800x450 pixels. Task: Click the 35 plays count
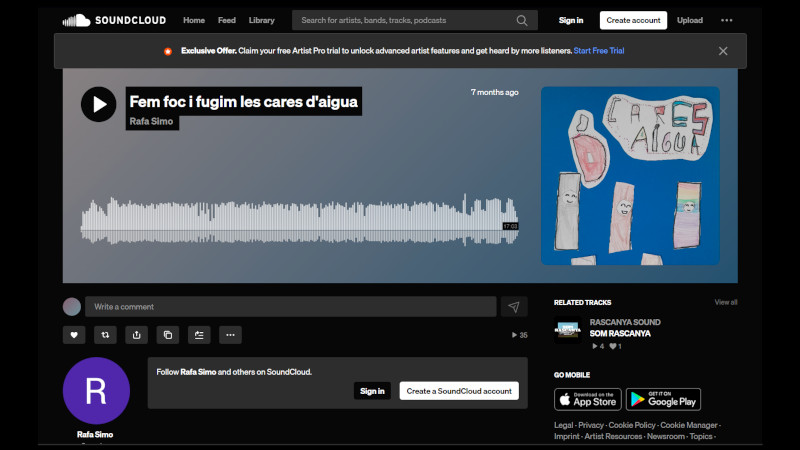[x=519, y=335]
